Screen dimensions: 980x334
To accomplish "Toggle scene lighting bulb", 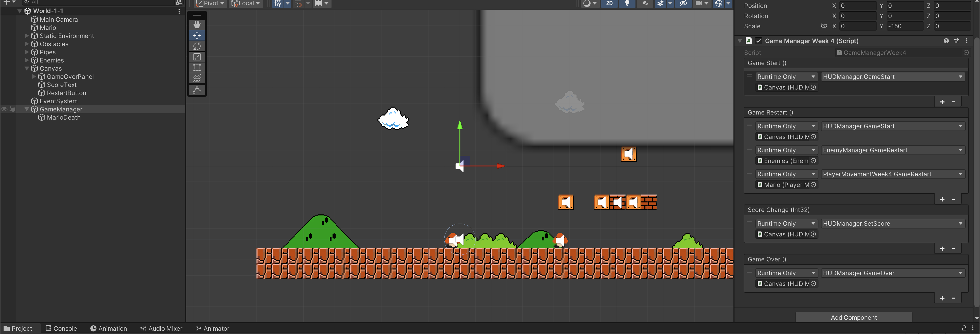I will point(627,3).
